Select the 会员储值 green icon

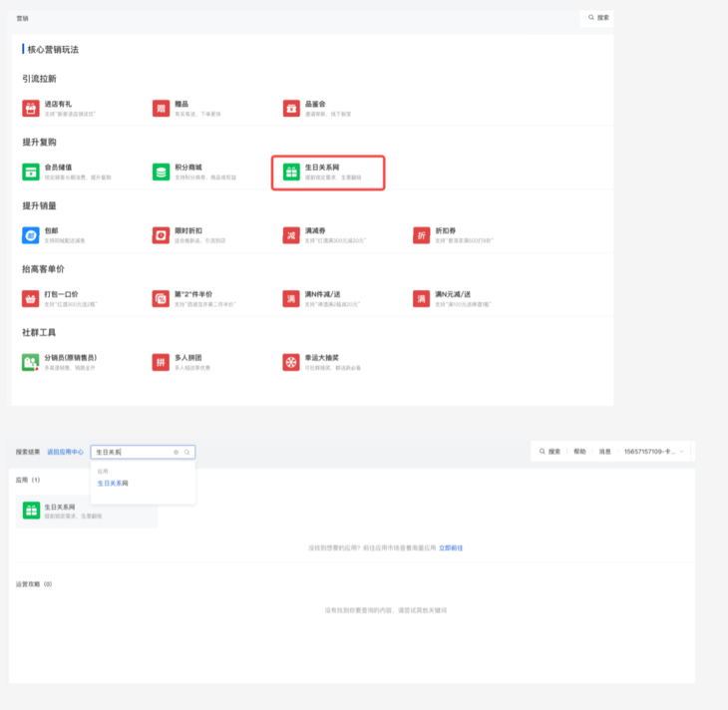click(30, 172)
